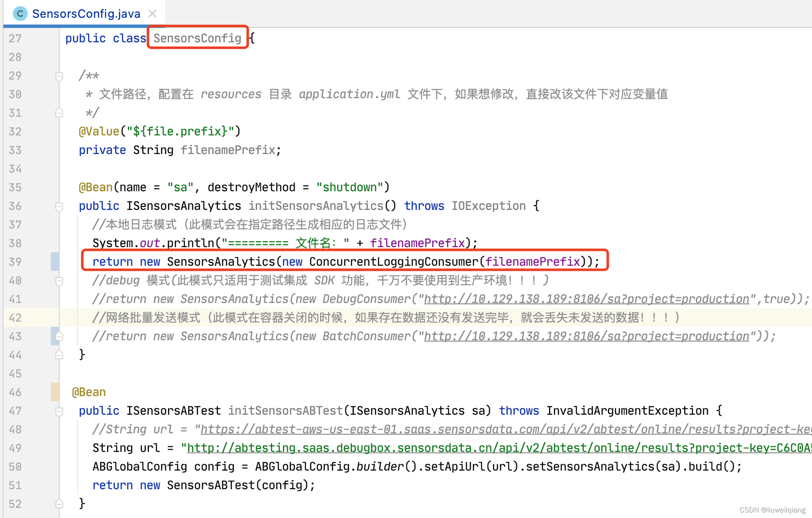Viewport: 812px width, 518px height.
Task: Fold the comment end marker at line 31
Action: point(59,113)
